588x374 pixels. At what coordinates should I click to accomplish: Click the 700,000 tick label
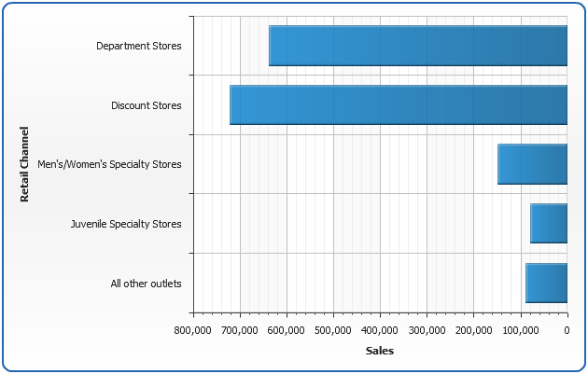pos(240,330)
